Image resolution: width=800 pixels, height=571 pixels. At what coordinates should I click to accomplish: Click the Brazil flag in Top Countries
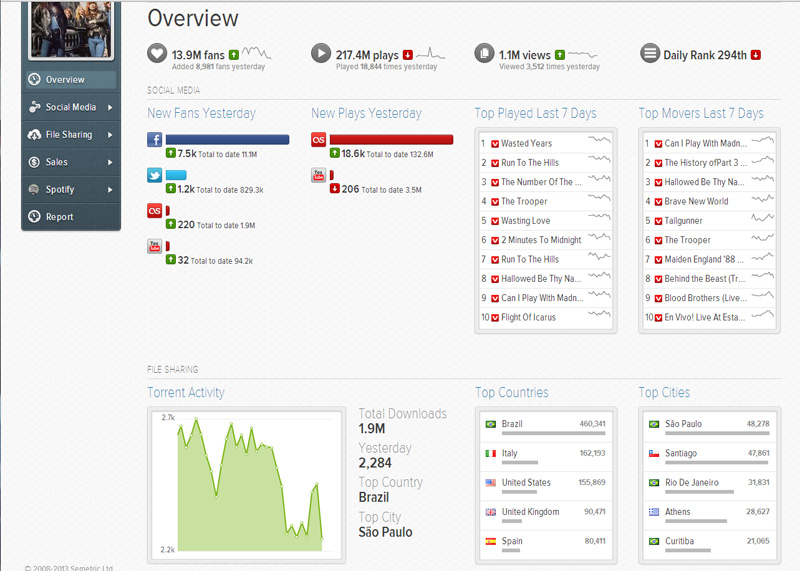490,424
